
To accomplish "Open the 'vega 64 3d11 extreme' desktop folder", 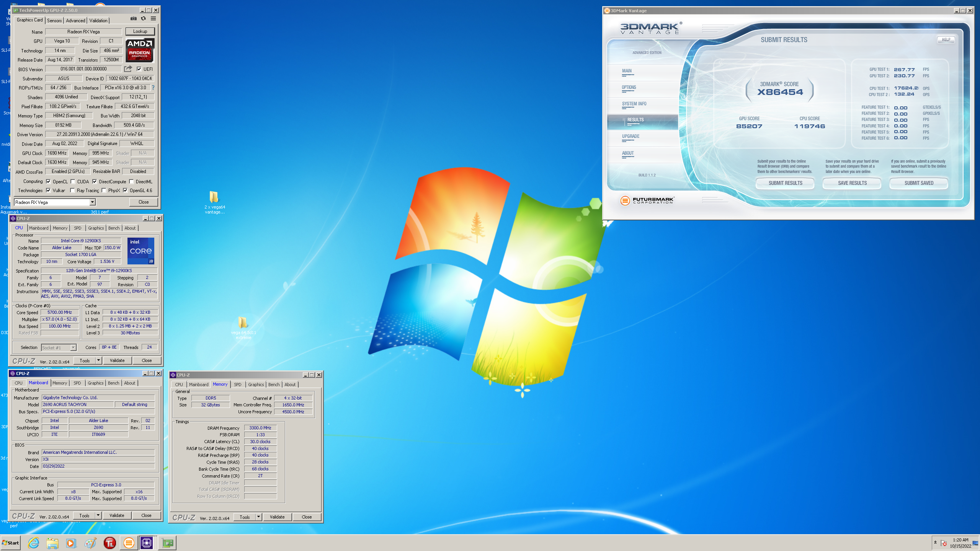I will (x=243, y=328).
